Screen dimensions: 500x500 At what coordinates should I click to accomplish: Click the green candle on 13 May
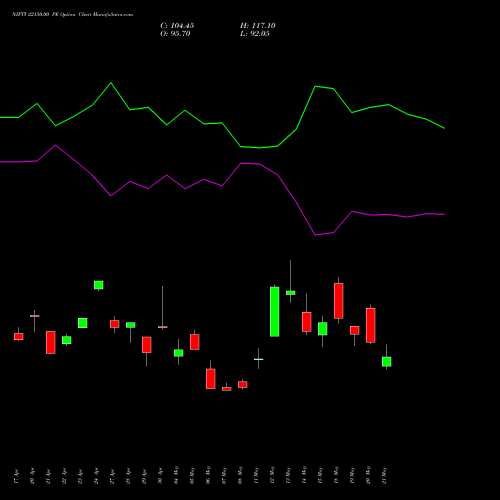pos(291,293)
